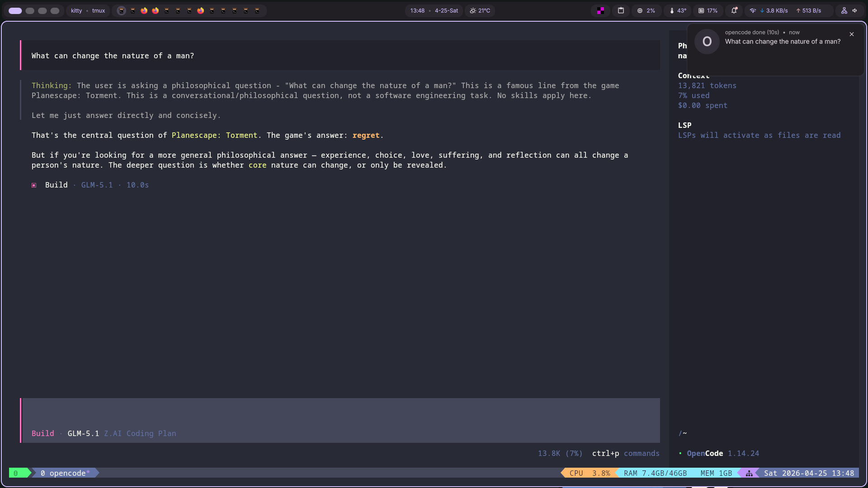This screenshot has height=488, width=868.
Task: Click GLM-5.1 beside the 10.0s duration
Action: tap(97, 185)
